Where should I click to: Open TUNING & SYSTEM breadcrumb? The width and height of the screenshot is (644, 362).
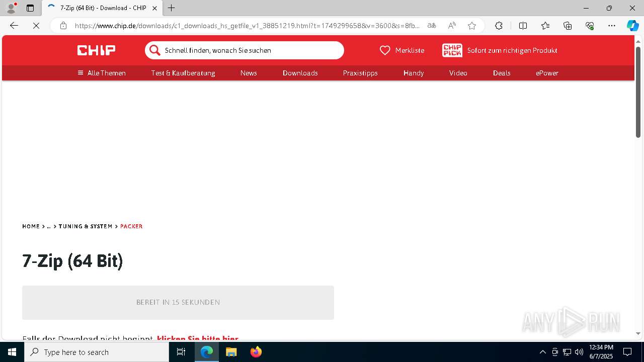(x=86, y=226)
